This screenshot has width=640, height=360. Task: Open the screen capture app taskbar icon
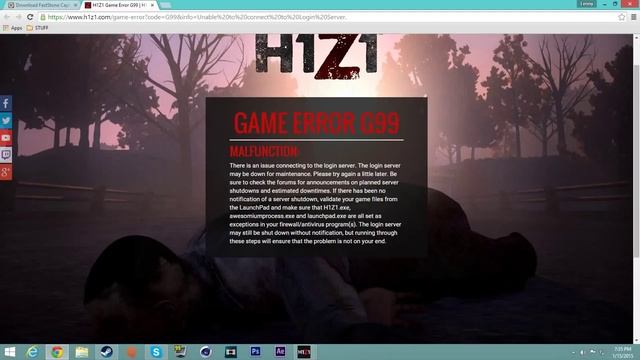[231, 352]
